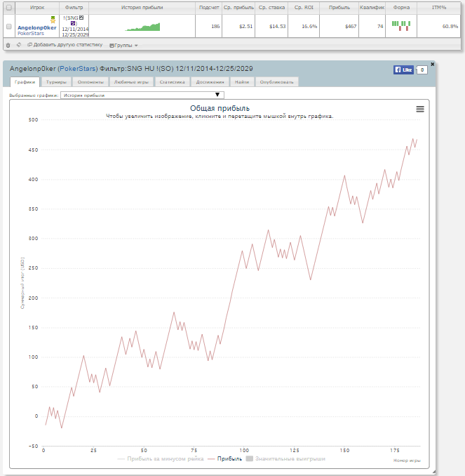The image size is (465, 476).
Task: Switch to the 'Турниры' tab
Action: [56, 82]
